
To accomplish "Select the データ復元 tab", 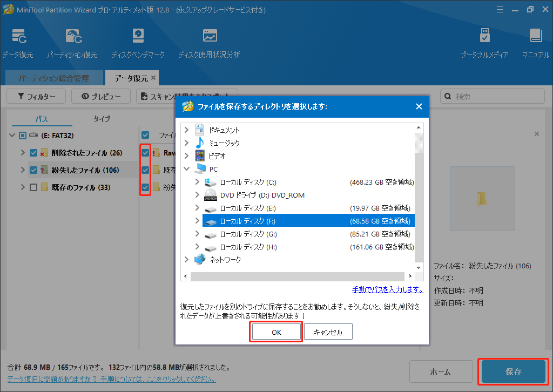I will 131,78.
